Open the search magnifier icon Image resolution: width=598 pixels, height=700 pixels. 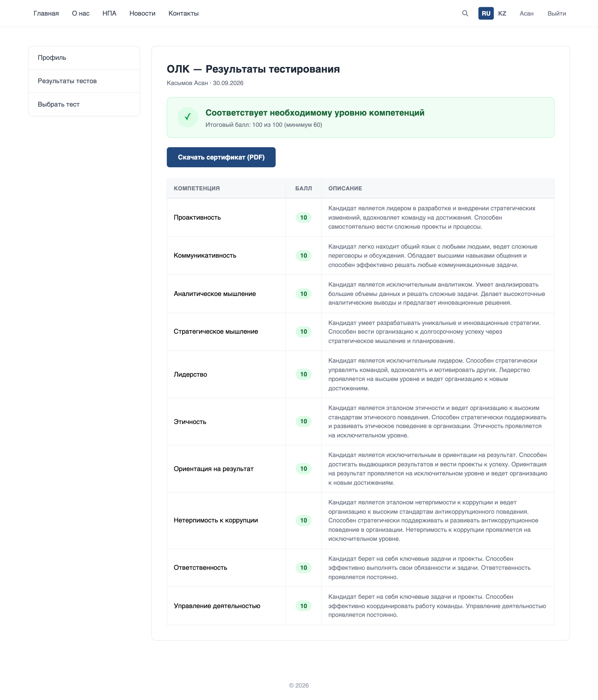[x=465, y=13]
